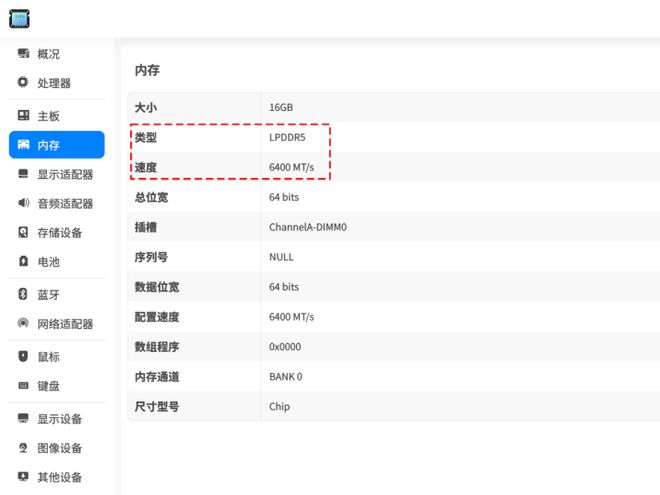Go to 鼠标 mouse label
The image size is (660, 495).
(48, 357)
